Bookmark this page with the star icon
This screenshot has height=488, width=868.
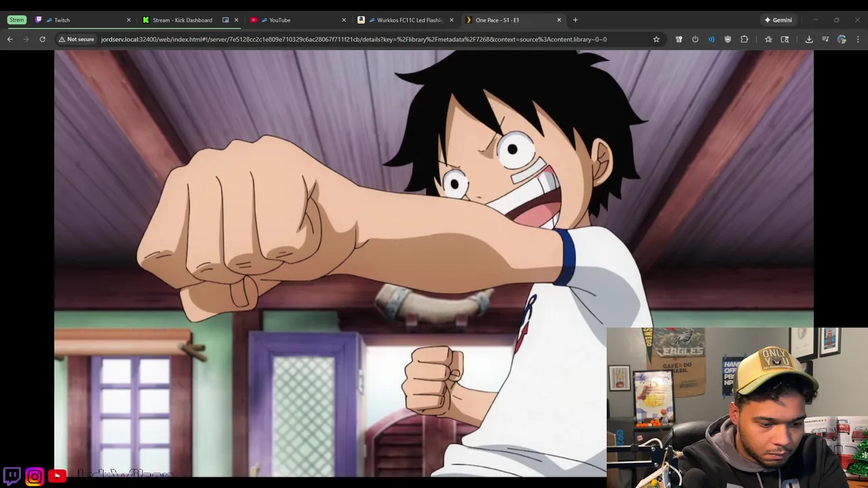click(x=656, y=39)
